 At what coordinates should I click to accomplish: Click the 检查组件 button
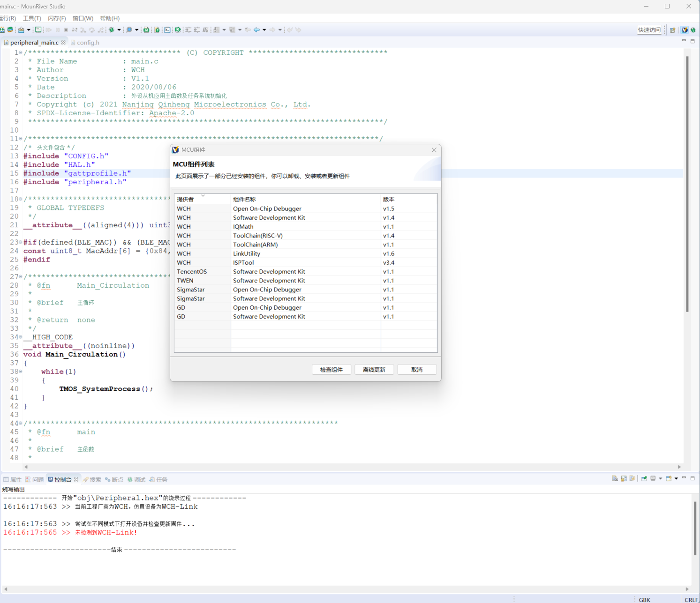pyautogui.click(x=331, y=370)
